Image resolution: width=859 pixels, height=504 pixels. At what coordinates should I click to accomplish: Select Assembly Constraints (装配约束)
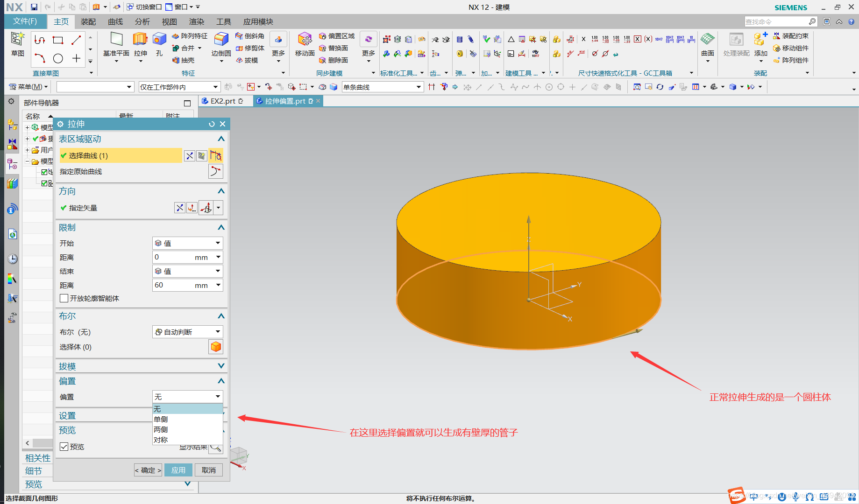pos(791,36)
